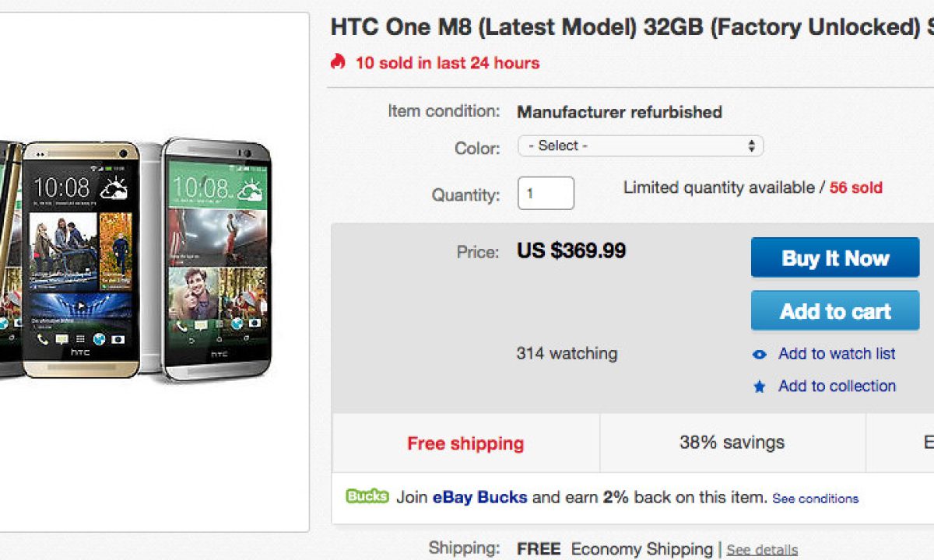Click the eBay Bucks bold link text
This screenshot has height=560, width=934.
[x=480, y=497]
